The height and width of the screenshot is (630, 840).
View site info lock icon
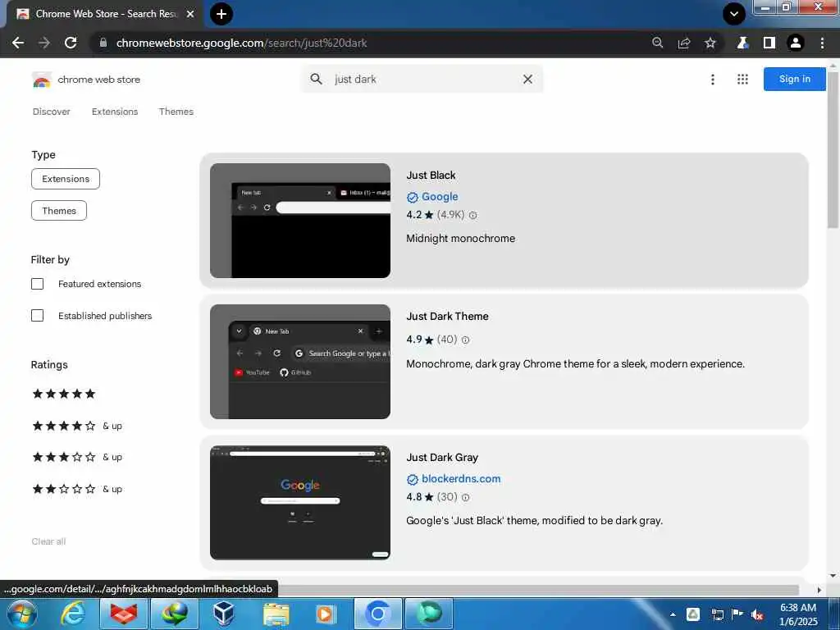click(103, 43)
